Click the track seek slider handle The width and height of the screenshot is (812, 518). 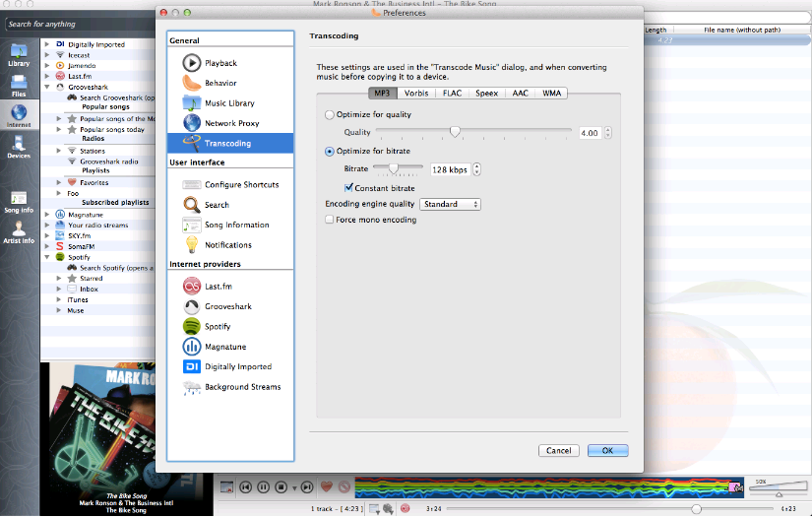696,509
